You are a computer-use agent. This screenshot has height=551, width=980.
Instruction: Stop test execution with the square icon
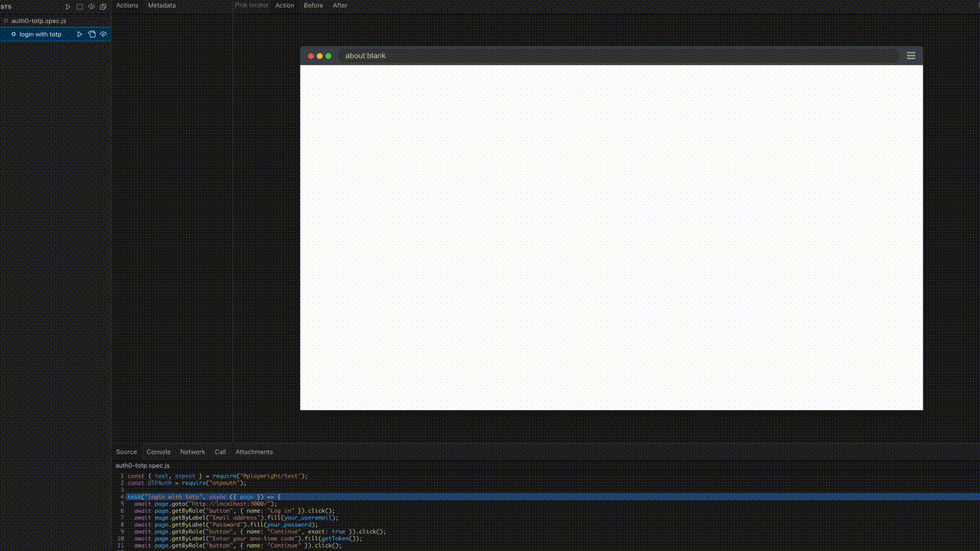(x=80, y=6)
